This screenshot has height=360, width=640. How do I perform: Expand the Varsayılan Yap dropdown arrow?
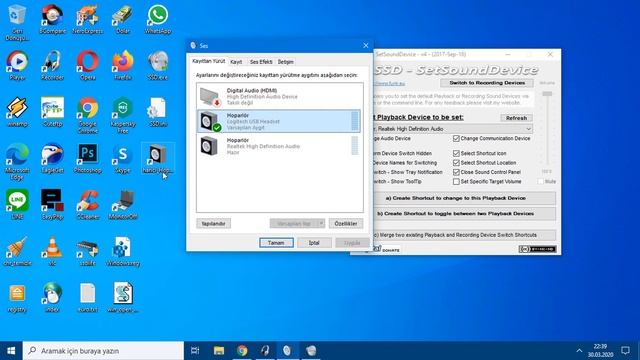[321, 223]
